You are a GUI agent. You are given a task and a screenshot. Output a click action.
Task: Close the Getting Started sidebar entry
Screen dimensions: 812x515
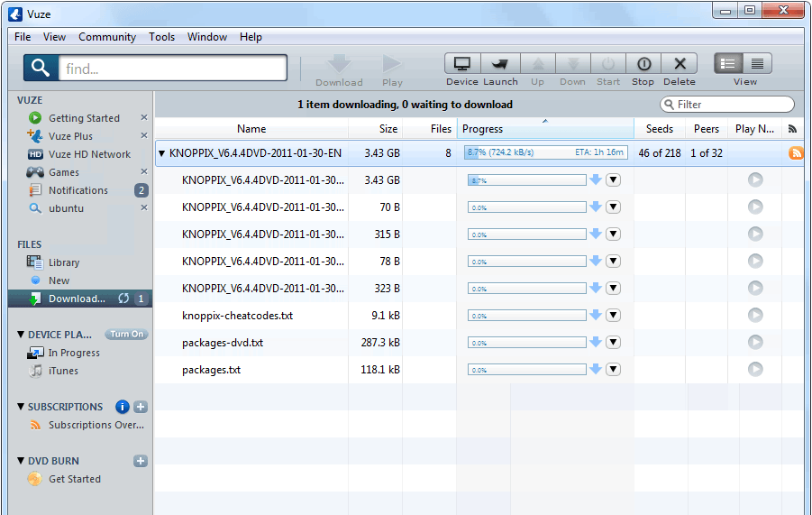[x=144, y=117]
